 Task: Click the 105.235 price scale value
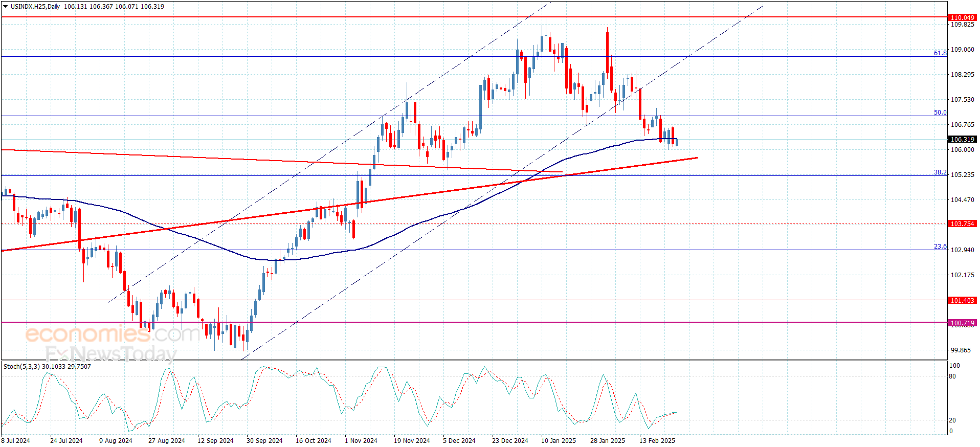pyautogui.click(x=963, y=175)
